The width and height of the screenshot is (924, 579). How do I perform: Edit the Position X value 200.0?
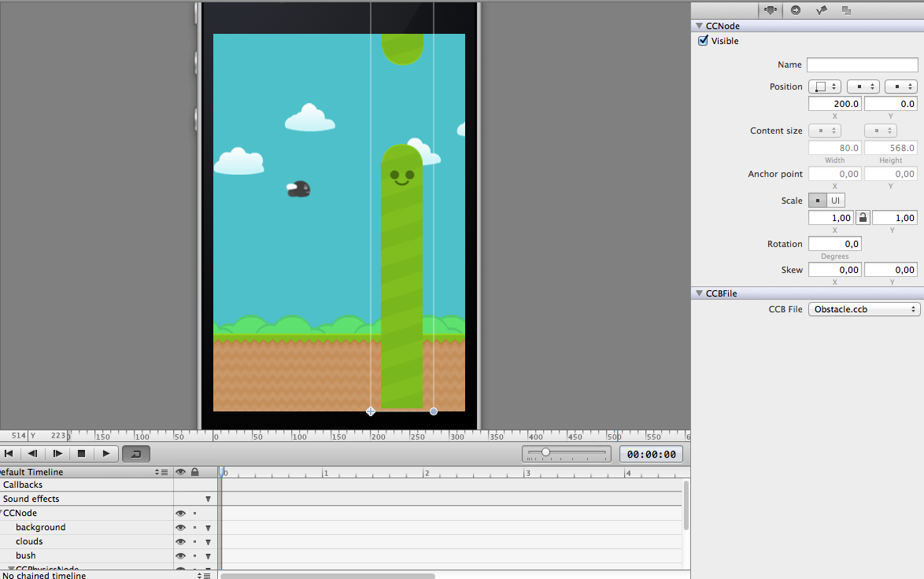point(835,104)
